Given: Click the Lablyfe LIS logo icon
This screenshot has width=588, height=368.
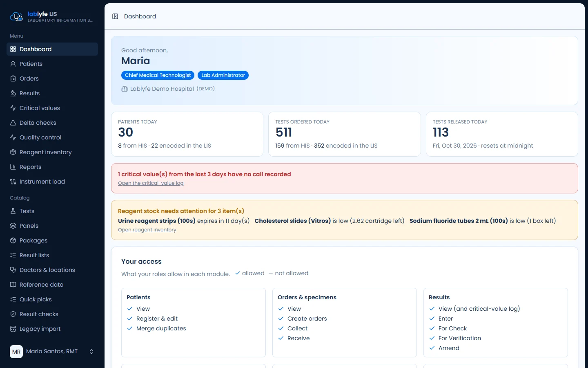Looking at the screenshot, I should point(16,16).
